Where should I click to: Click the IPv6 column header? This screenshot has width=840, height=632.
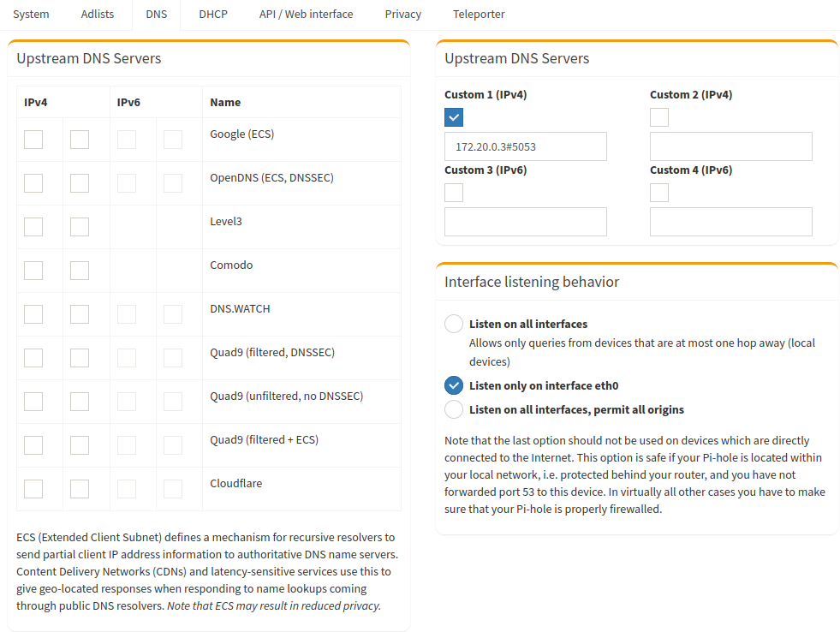[157, 102]
